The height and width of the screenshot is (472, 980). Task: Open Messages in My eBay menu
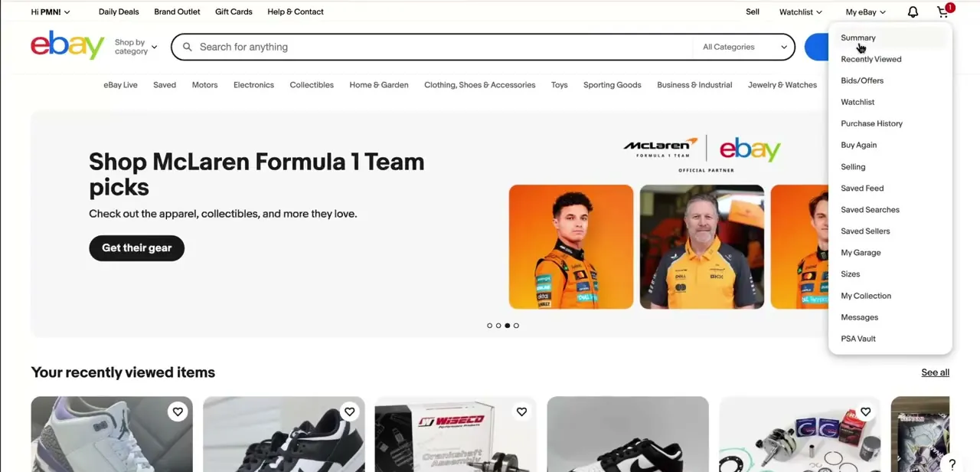(x=859, y=316)
